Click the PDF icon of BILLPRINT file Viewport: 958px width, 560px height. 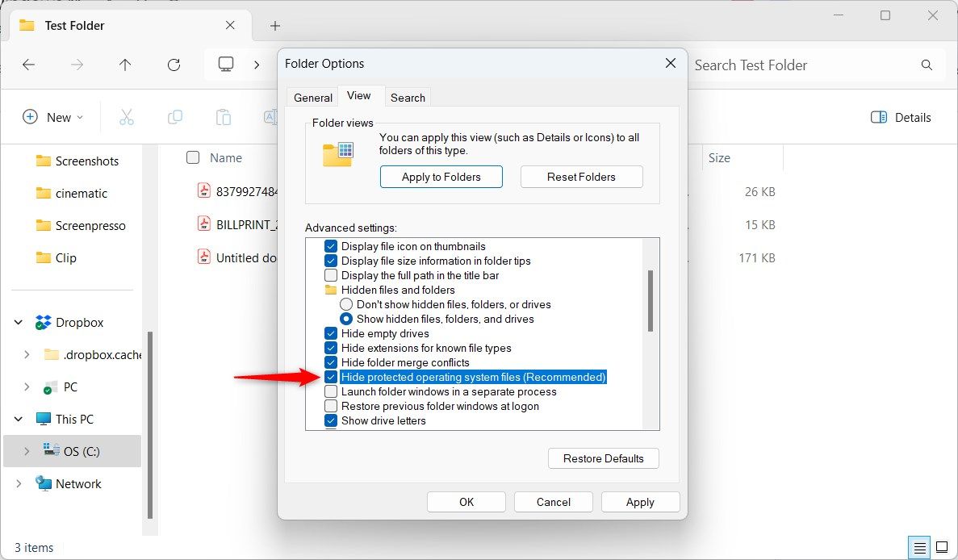pyautogui.click(x=204, y=224)
